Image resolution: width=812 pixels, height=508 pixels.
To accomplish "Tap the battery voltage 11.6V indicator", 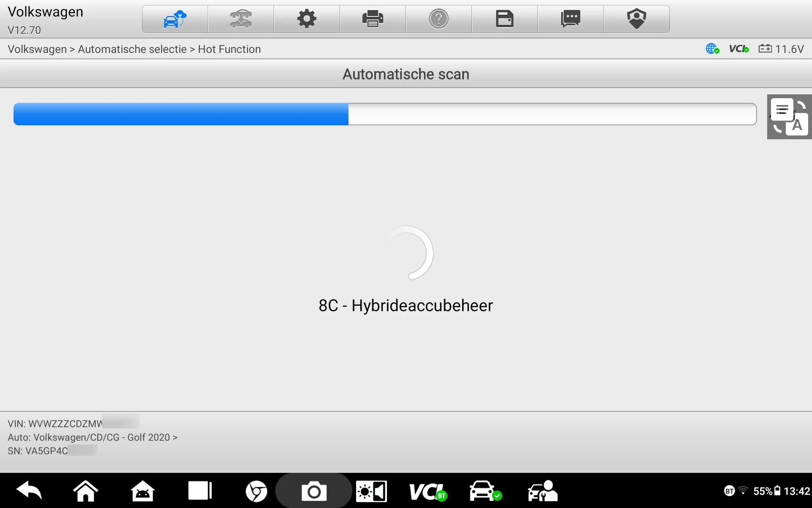I will pyautogui.click(x=781, y=49).
